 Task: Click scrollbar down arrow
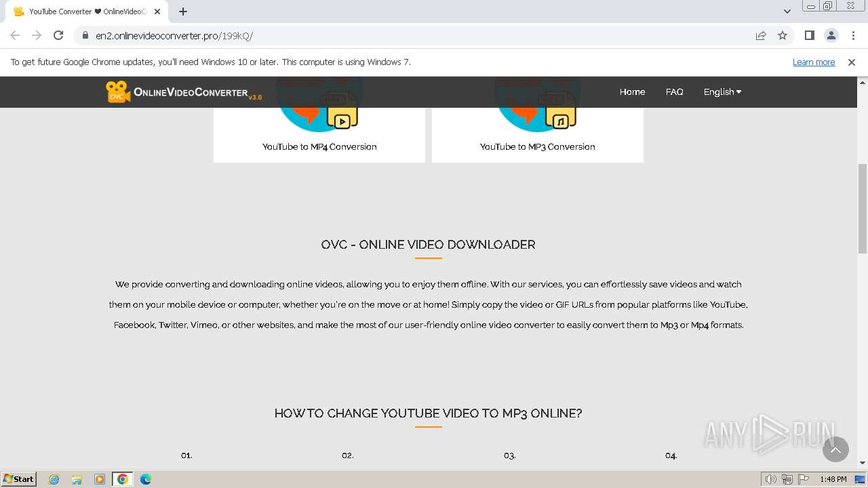click(863, 464)
